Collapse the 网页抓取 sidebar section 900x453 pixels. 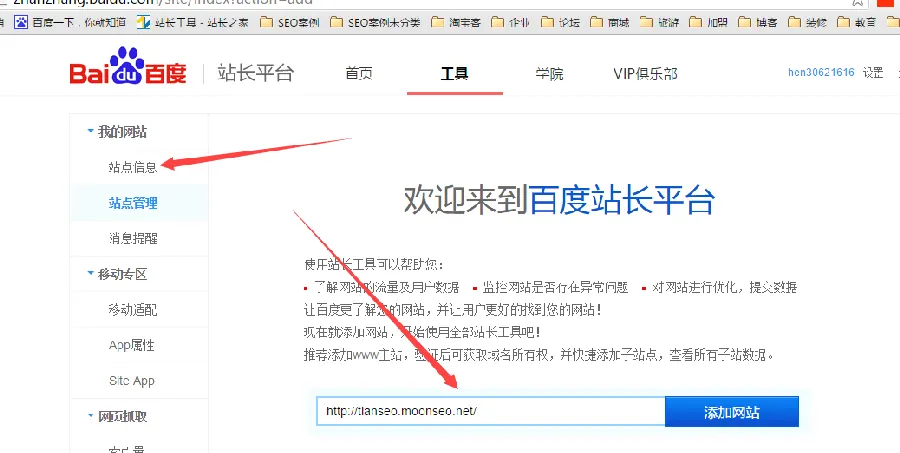click(117, 417)
